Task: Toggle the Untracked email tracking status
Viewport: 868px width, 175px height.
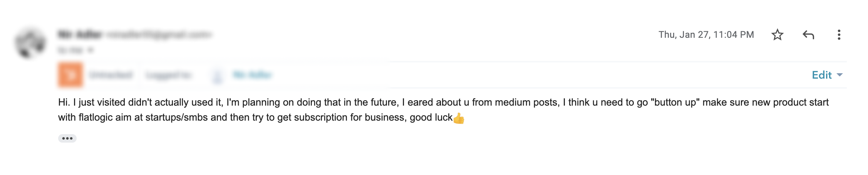Action: tap(111, 75)
